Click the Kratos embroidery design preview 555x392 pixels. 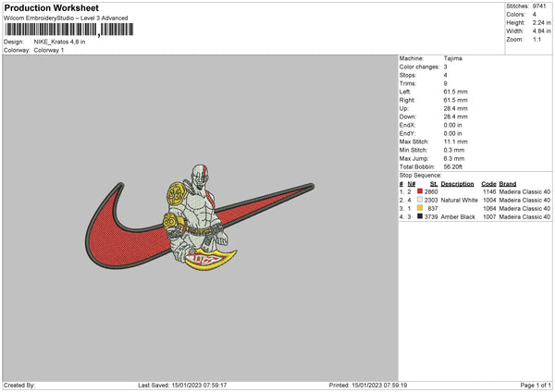199,217
